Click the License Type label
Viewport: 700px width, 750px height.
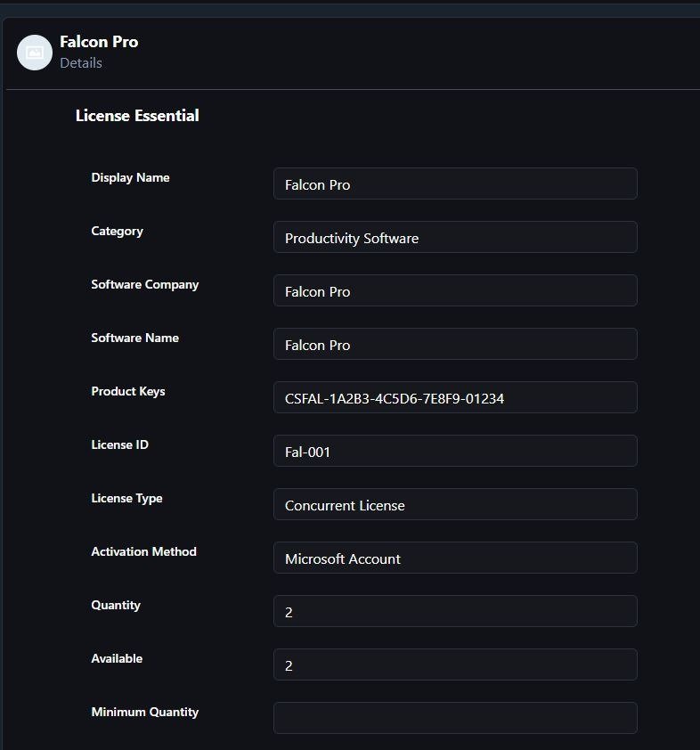pyautogui.click(x=126, y=499)
